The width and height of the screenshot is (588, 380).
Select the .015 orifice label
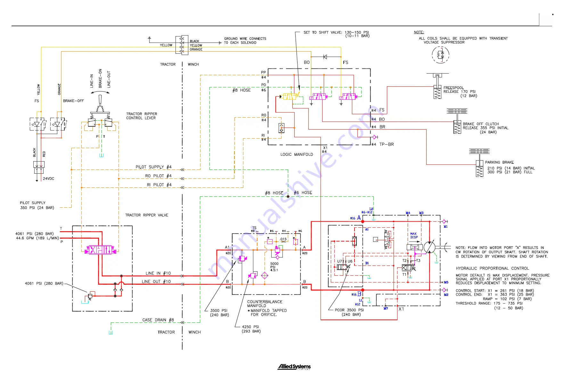point(283,239)
